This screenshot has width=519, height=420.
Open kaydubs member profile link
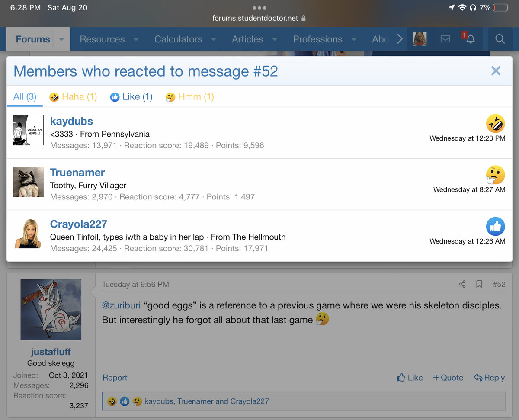click(x=71, y=121)
